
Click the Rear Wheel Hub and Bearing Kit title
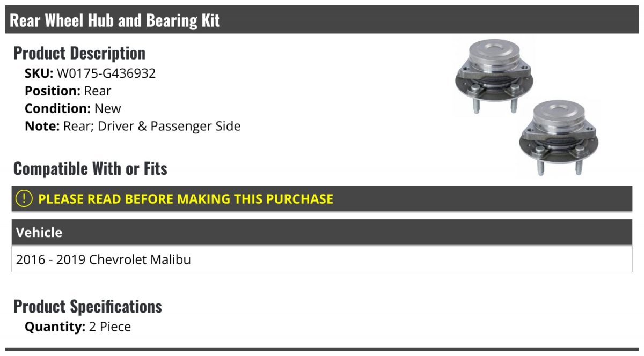coord(115,20)
